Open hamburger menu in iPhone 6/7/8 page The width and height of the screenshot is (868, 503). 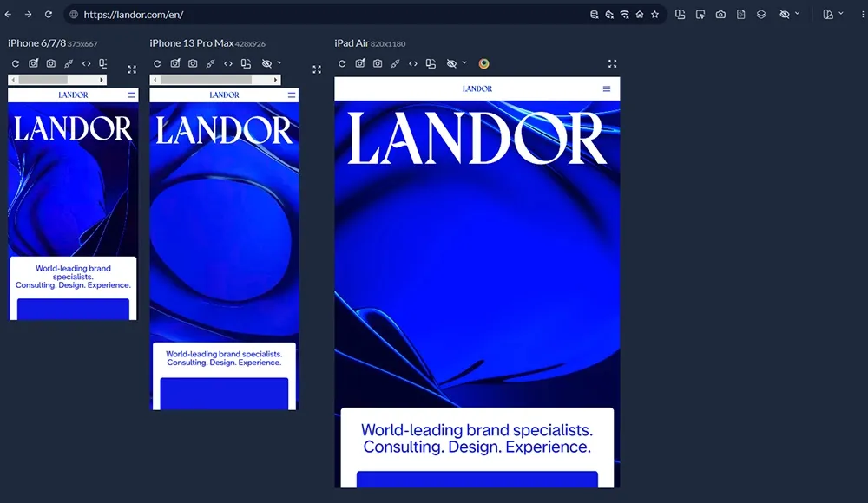click(131, 95)
